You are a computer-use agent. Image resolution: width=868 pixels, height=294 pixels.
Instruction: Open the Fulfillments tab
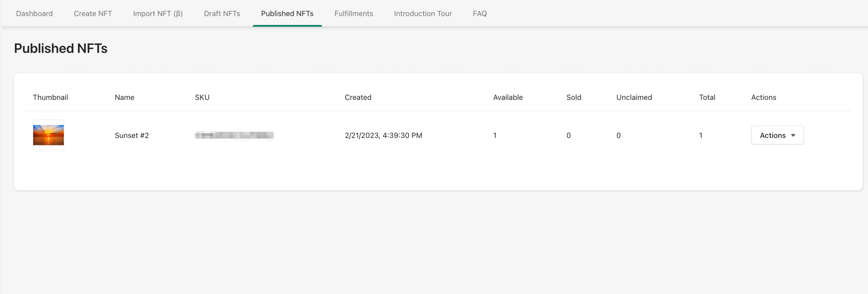(354, 14)
